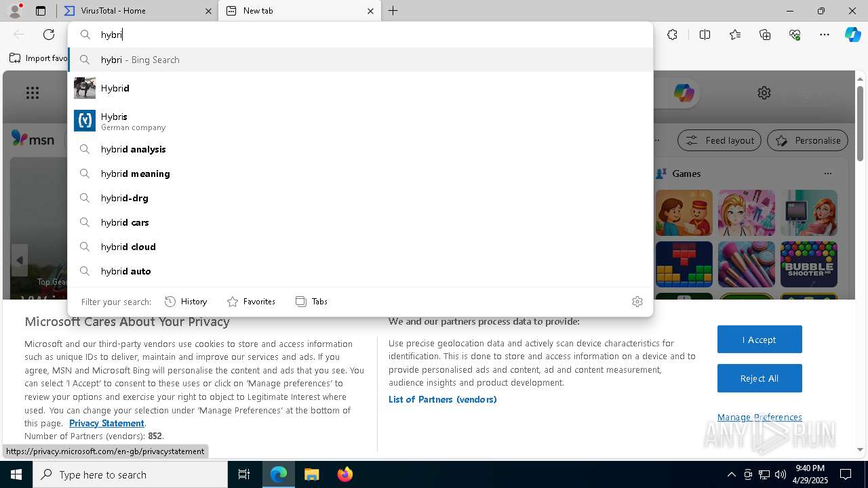Open volume control in system tray
The image size is (868, 488).
click(x=781, y=474)
